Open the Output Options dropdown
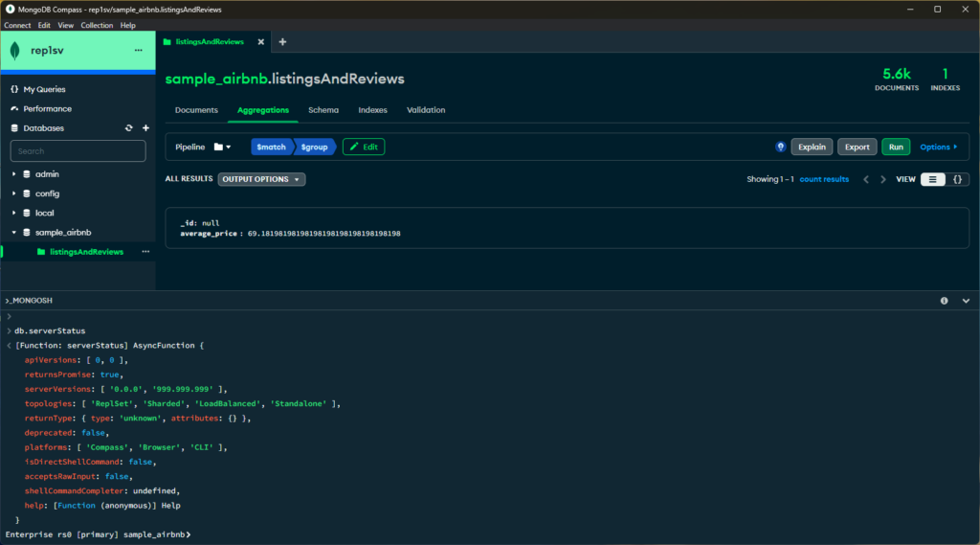 (261, 179)
